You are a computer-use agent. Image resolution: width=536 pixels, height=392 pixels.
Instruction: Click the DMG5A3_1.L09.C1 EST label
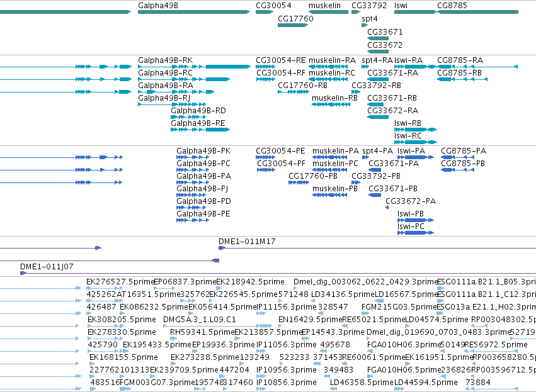pos(200,320)
